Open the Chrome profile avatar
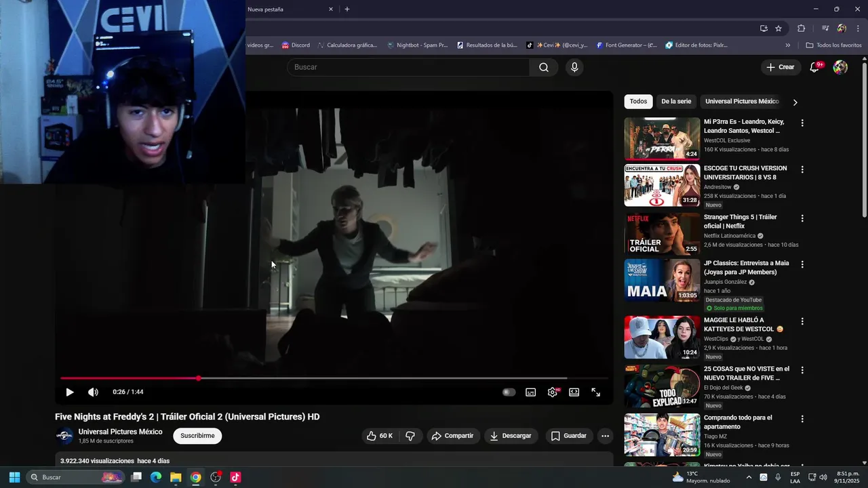 pos(842,28)
